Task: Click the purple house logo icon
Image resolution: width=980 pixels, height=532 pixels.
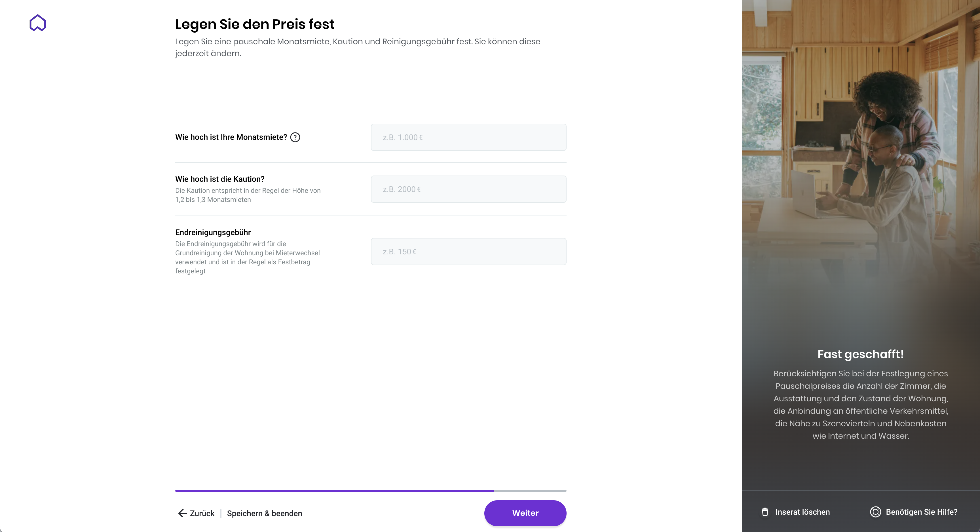Action: pyautogui.click(x=38, y=23)
